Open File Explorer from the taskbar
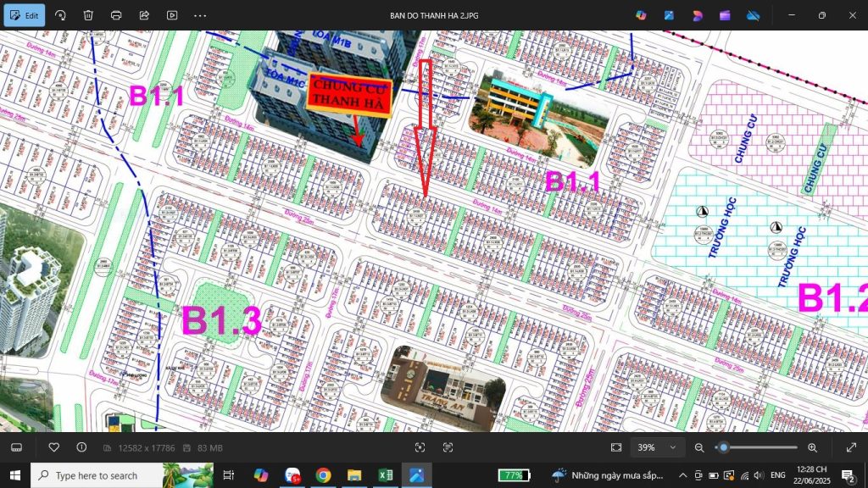868x488 pixels. [x=354, y=475]
